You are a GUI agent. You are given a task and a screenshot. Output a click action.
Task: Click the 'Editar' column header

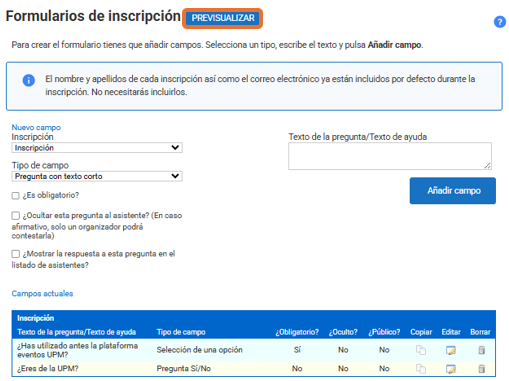pos(451,332)
